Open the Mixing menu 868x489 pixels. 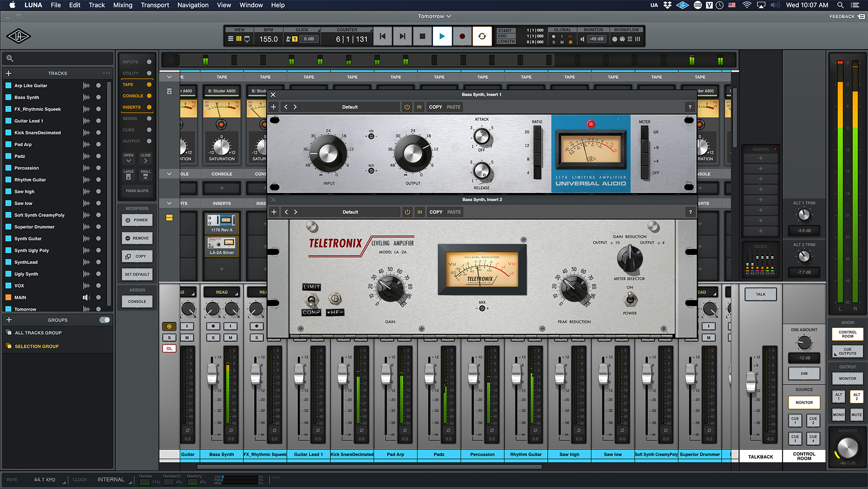tap(123, 5)
